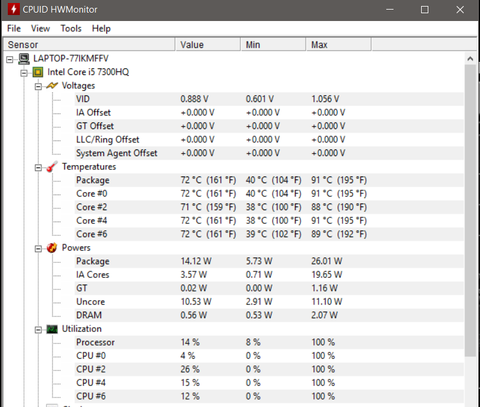Click the 1.056 V max VID value
Viewport: 480px width, 407px height.
pyautogui.click(x=325, y=99)
